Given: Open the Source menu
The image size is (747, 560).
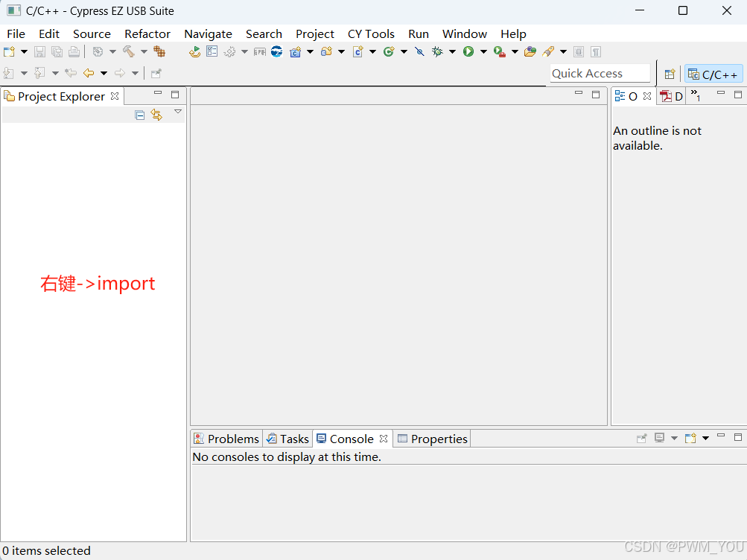Looking at the screenshot, I should [92, 34].
